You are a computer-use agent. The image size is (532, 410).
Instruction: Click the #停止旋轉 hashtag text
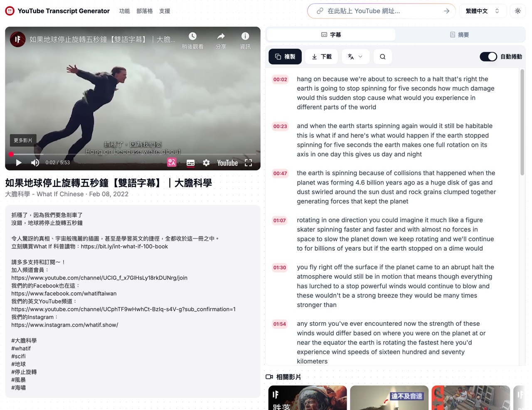[24, 372]
